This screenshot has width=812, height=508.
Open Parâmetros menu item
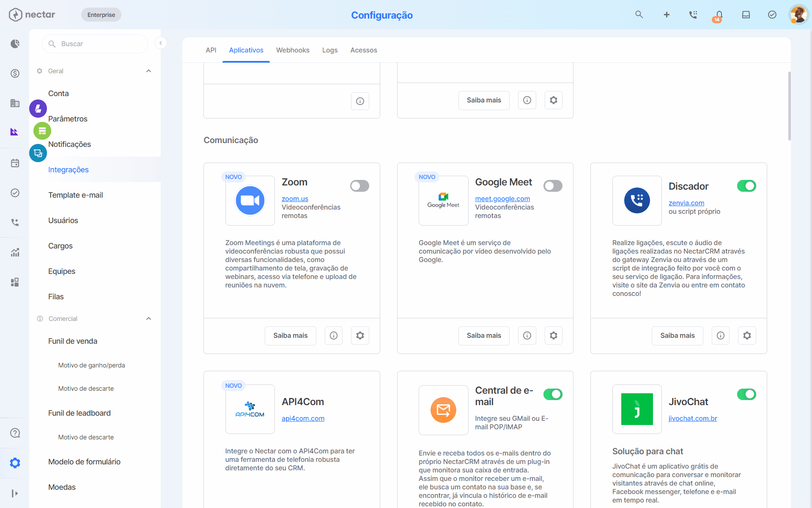click(68, 119)
